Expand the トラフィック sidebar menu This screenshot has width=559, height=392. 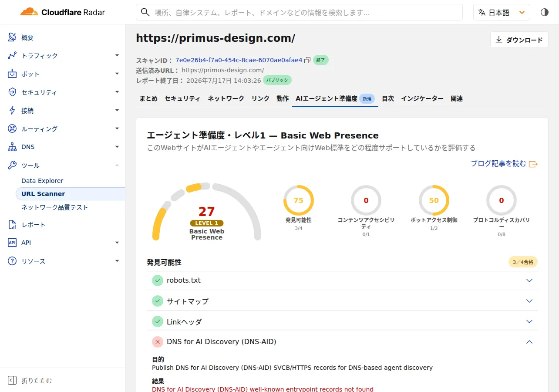tap(117, 55)
